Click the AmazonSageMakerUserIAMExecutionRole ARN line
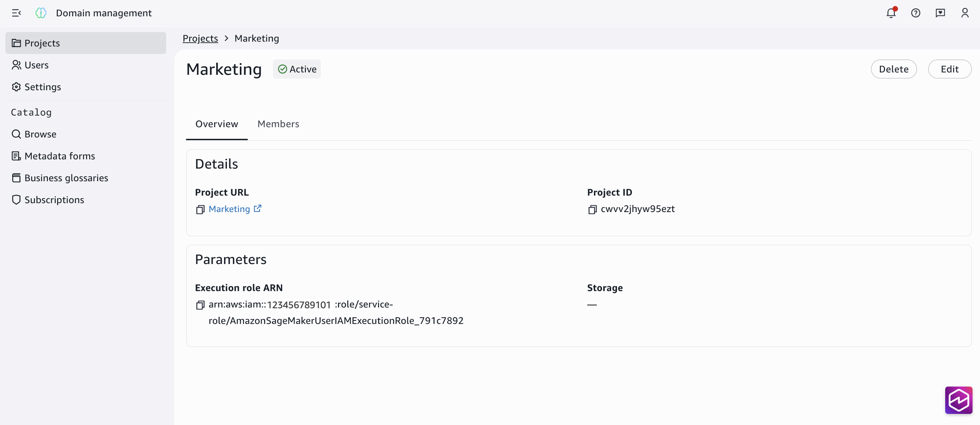Screen dimensions: 980x425 336,321
